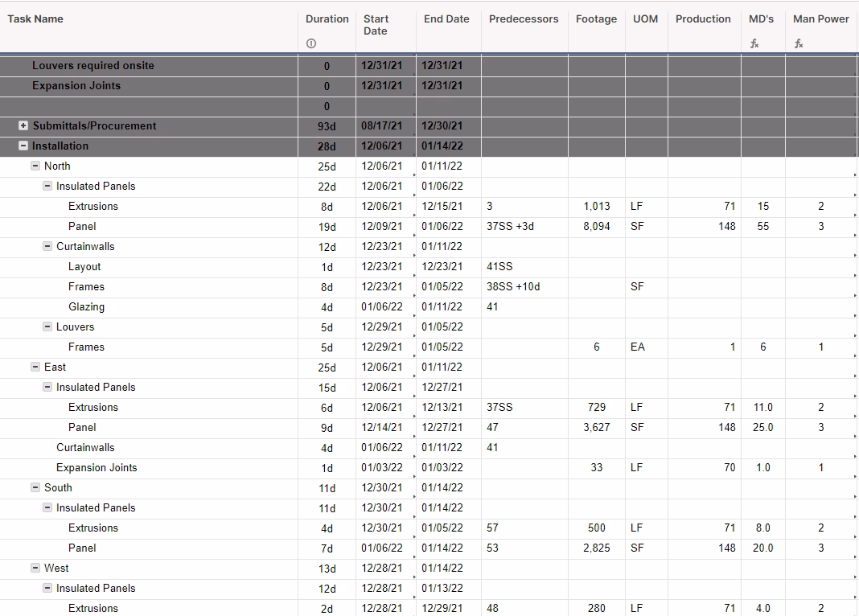Select the Glazing task name

86,306
